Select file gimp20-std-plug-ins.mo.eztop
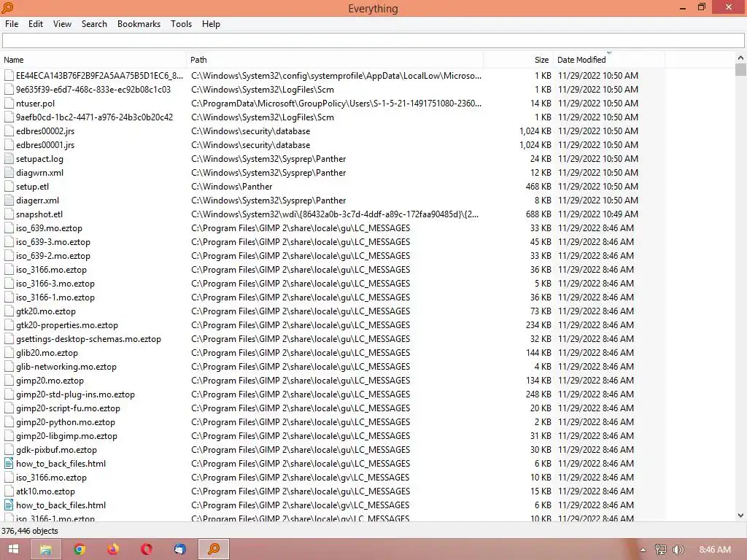This screenshot has width=747, height=560. [75, 394]
